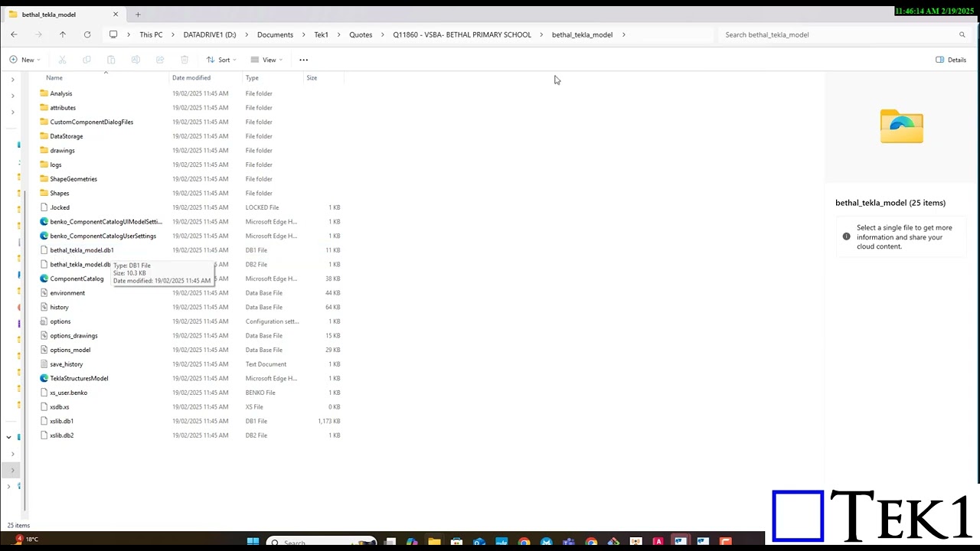
Task: Go back with the Back arrow
Action: (14, 34)
